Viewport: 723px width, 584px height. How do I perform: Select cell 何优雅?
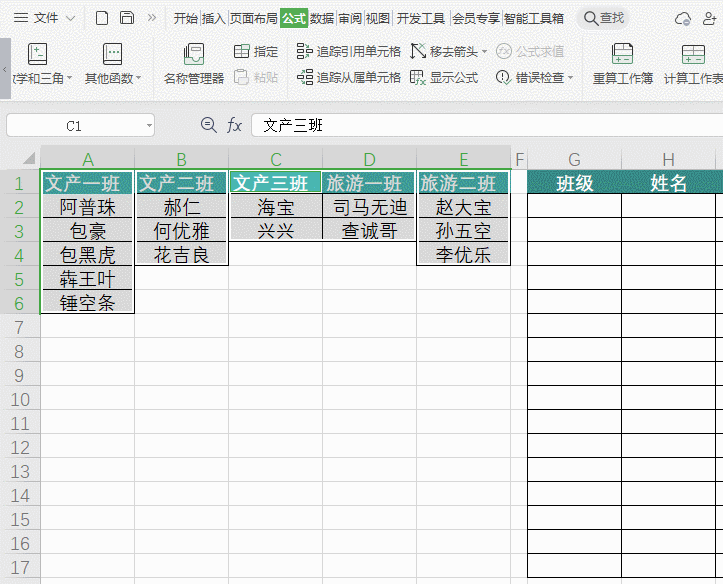coord(182,231)
